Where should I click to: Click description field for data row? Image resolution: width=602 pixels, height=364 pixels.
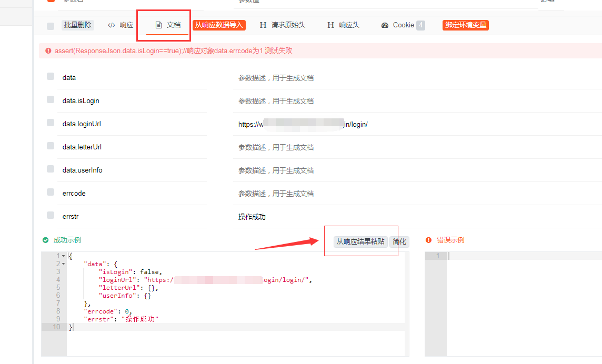[417, 78]
